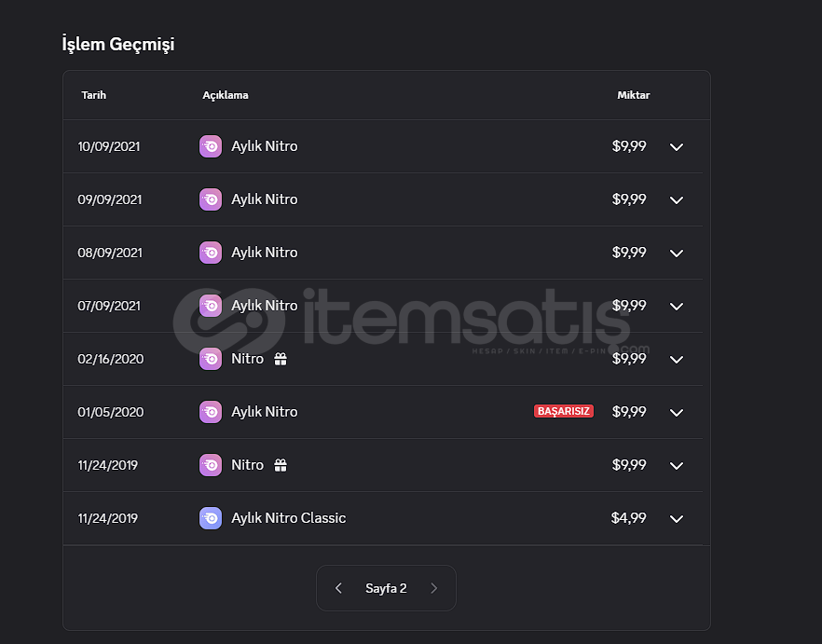Viewport: 822px width, 644px height.
Task: Click Nitro icon on 07/09/2021 row
Action: [x=211, y=306]
